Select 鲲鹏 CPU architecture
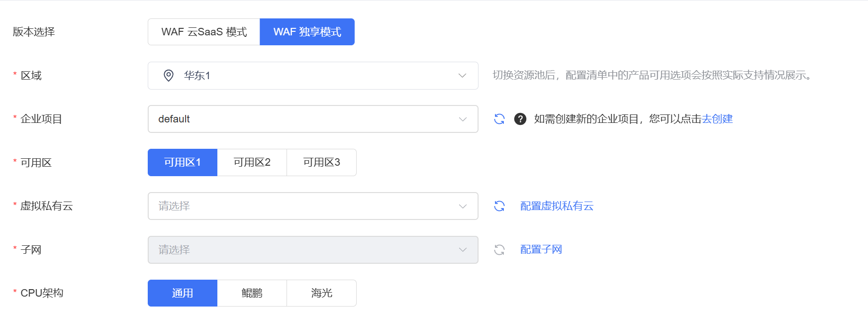Screen dimensions: 868x315 click(252, 293)
